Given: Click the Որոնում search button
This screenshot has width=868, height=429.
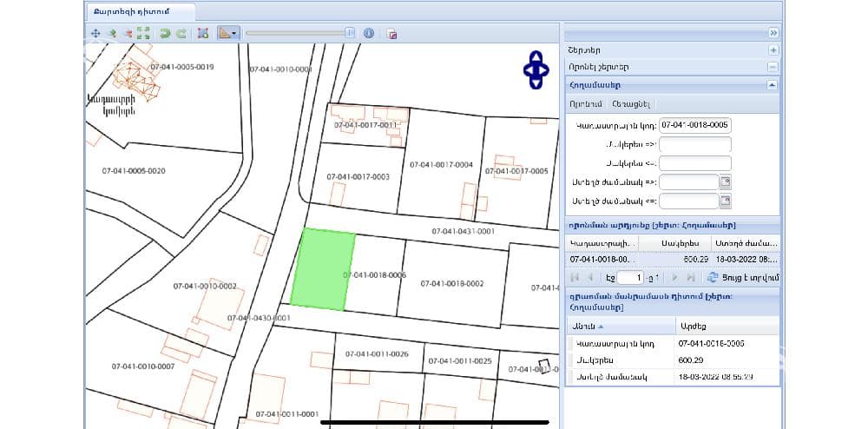Looking at the screenshot, I should [586, 104].
